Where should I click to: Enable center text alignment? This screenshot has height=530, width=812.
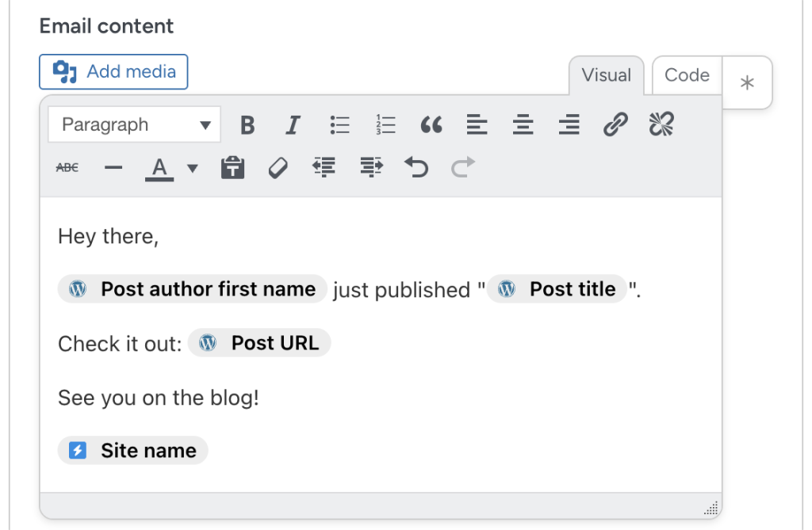(x=523, y=124)
